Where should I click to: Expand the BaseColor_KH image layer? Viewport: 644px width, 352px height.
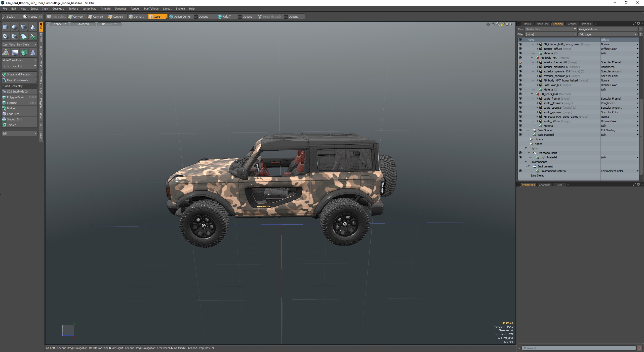(537, 85)
